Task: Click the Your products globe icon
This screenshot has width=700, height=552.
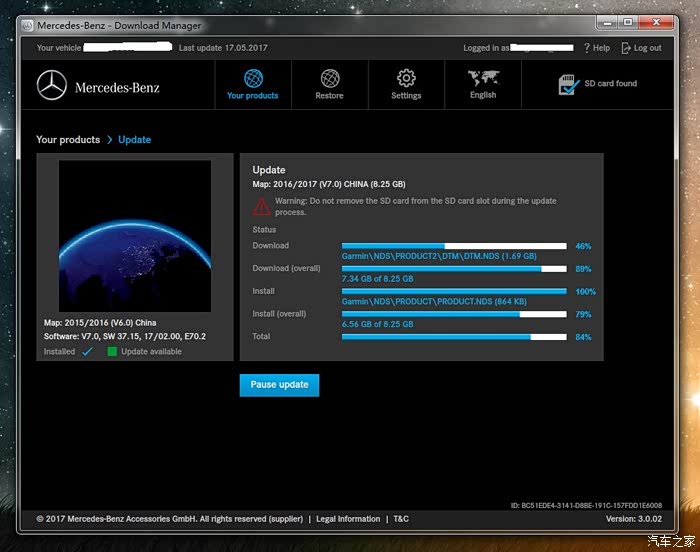Action: [x=253, y=78]
